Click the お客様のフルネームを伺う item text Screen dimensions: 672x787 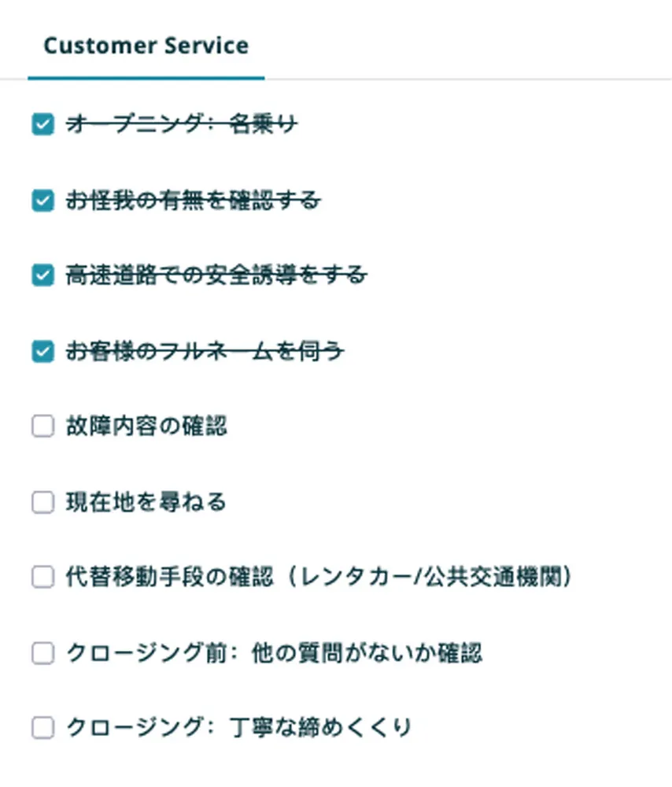205,352
